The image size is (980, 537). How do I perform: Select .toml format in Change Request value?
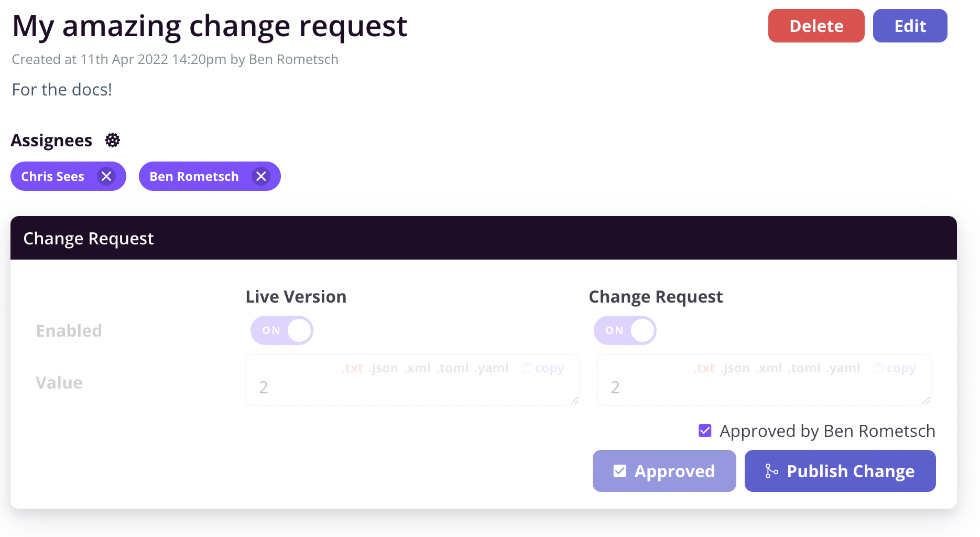[x=804, y=368]
